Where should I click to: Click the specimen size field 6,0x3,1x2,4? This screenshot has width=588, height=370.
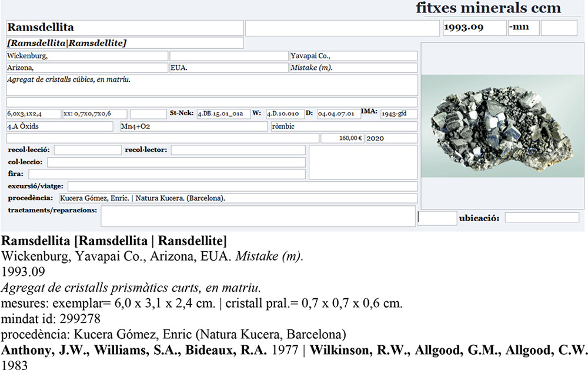[34, 114]
